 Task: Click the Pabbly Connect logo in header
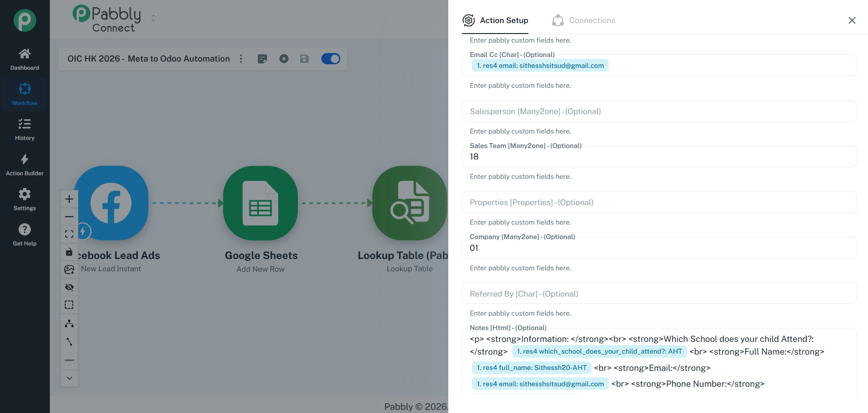[107, 19]
